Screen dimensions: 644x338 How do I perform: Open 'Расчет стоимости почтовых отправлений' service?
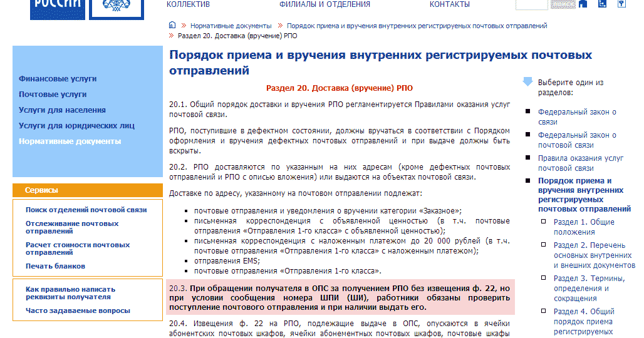point(78,248)
